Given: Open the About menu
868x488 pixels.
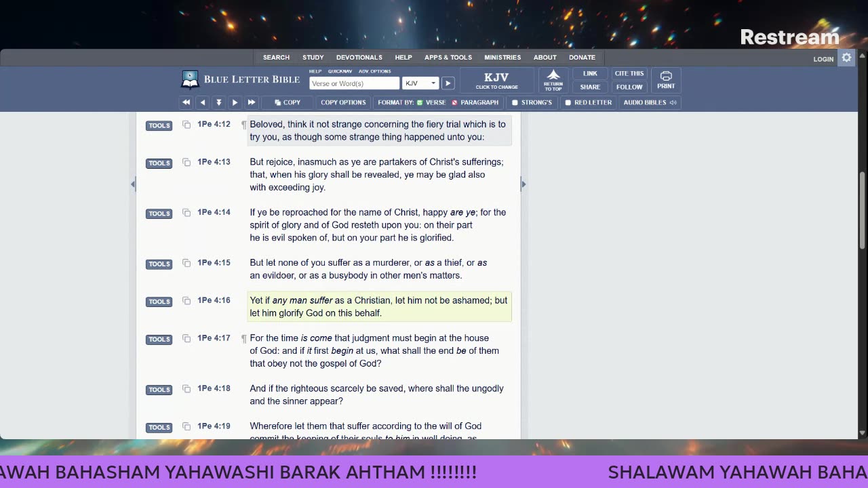Looking at the screenshot, I should (x=545, y=58).
